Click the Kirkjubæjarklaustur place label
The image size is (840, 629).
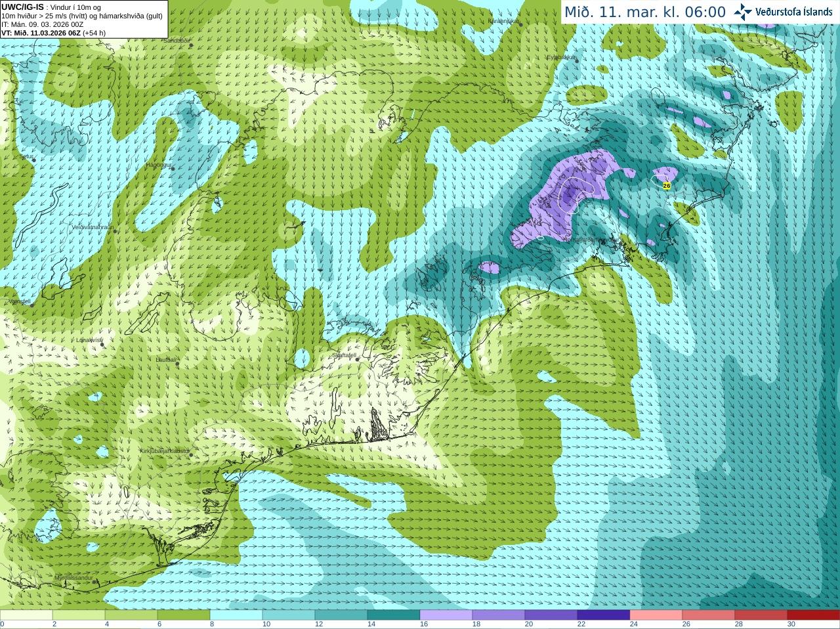(165, 451)
